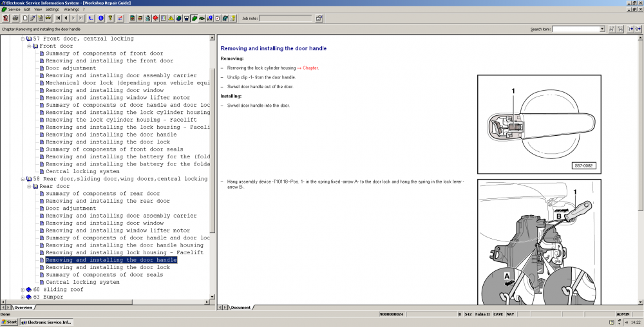Open the Service menu

tap(14, 9)
